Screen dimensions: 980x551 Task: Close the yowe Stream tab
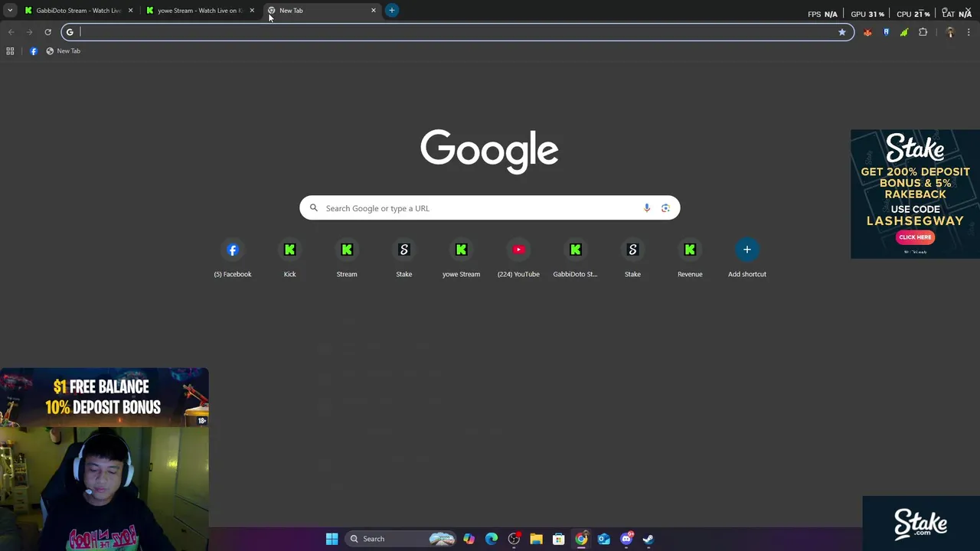click(x=252, y=11)
